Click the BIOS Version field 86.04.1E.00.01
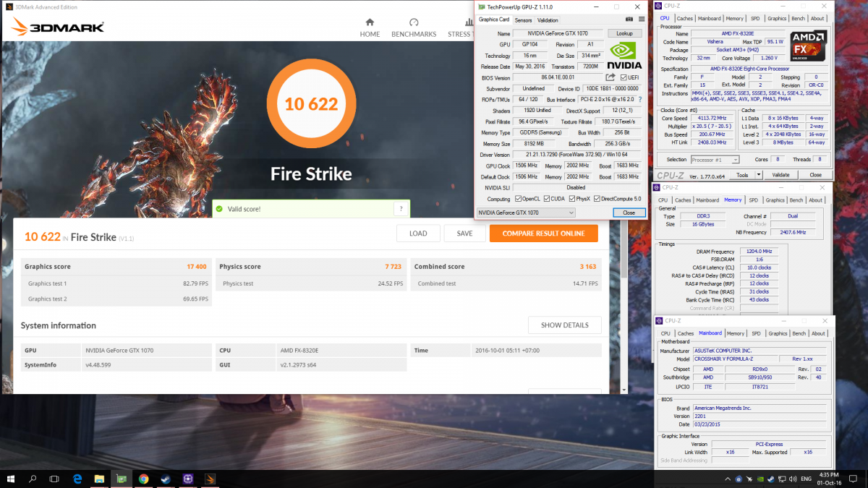The width and height of the screenshot is (868, 488). [557, 77]
